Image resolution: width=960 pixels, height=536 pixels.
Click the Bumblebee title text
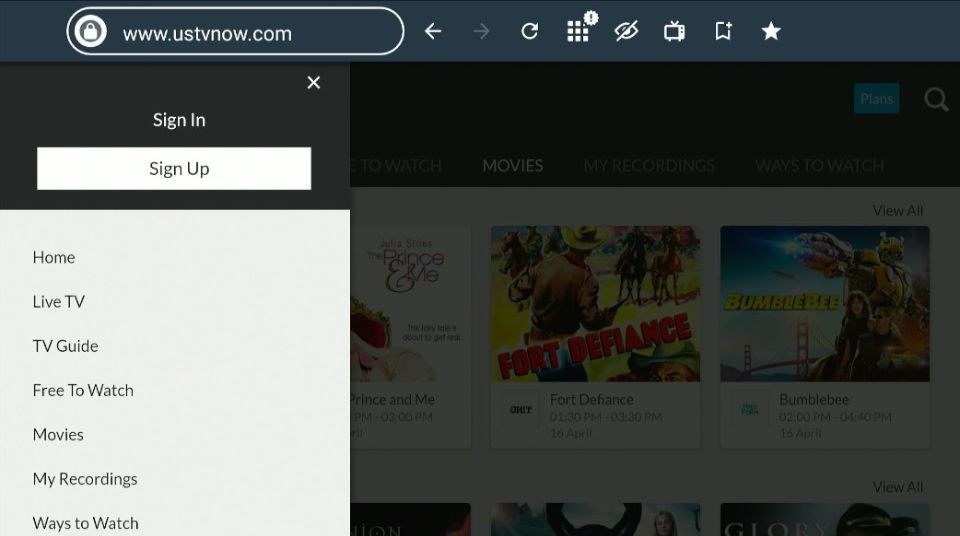coord(814,399)
